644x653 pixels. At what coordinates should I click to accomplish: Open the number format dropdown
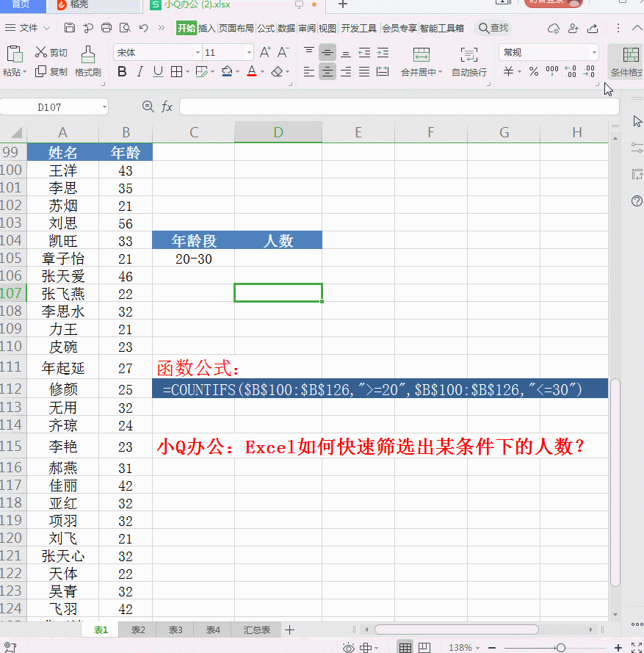coord(594,52)
